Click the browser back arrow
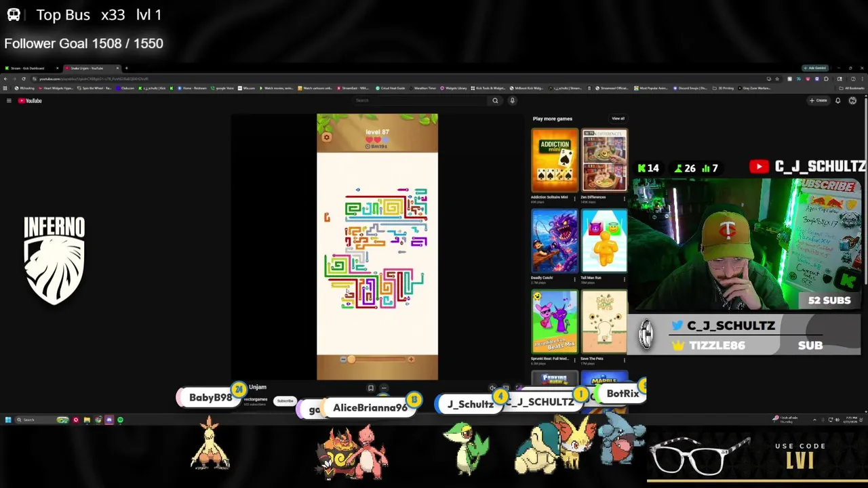This screenshot has width=868, height=488. (x=5, y=79)
